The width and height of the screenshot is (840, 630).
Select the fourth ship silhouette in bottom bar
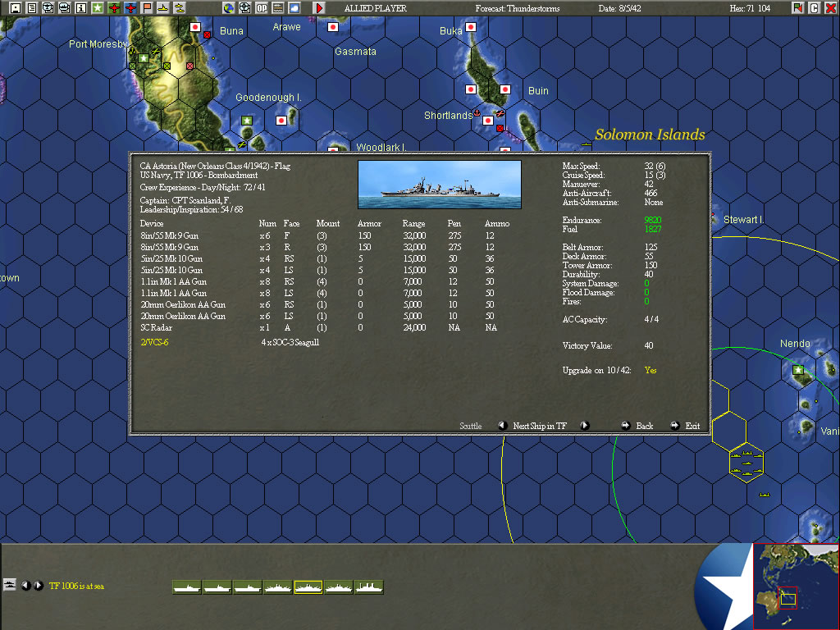click(x=277, y=587)
